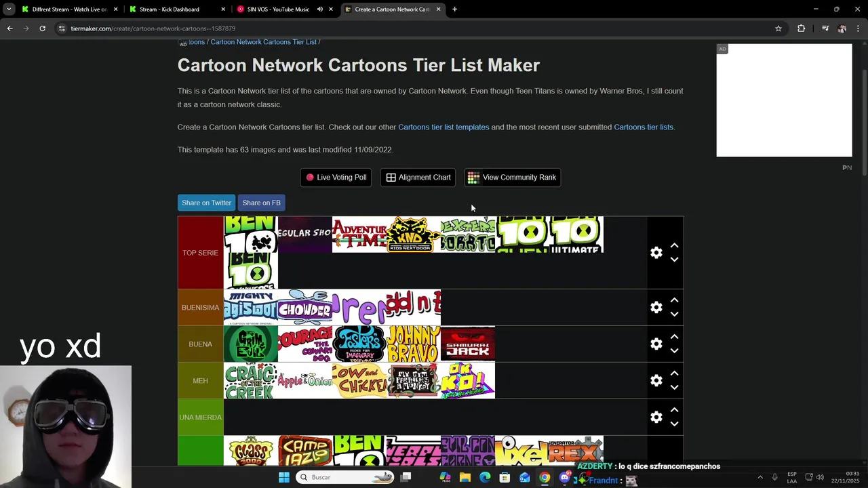Viewport: 868px width, 488px height.
Task: View Community Rank
Action: [512, 178]
